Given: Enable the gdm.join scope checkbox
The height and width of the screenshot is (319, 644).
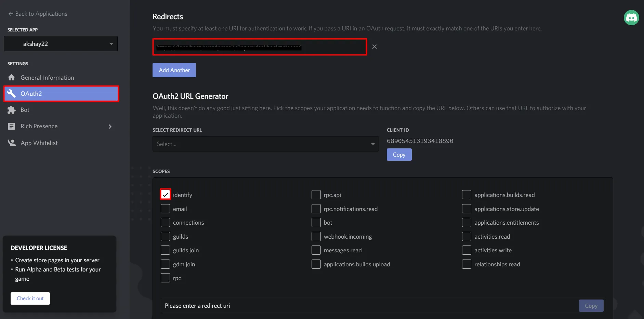Looking at the screenshot, I should point(165,264).
